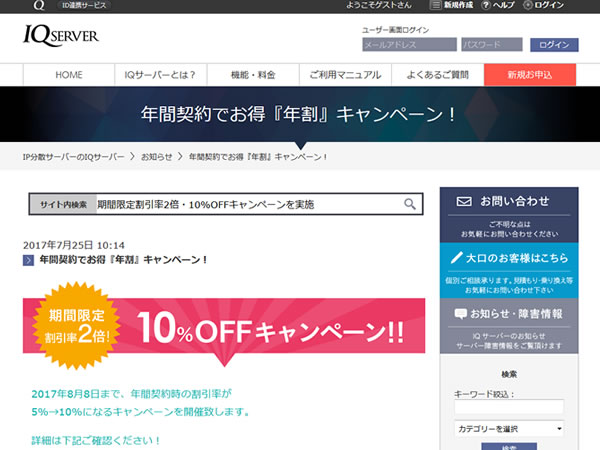Screen dimensions: 600x450
Task: Click the sidebar 検索 button at bottom
Action: [509, 447]
